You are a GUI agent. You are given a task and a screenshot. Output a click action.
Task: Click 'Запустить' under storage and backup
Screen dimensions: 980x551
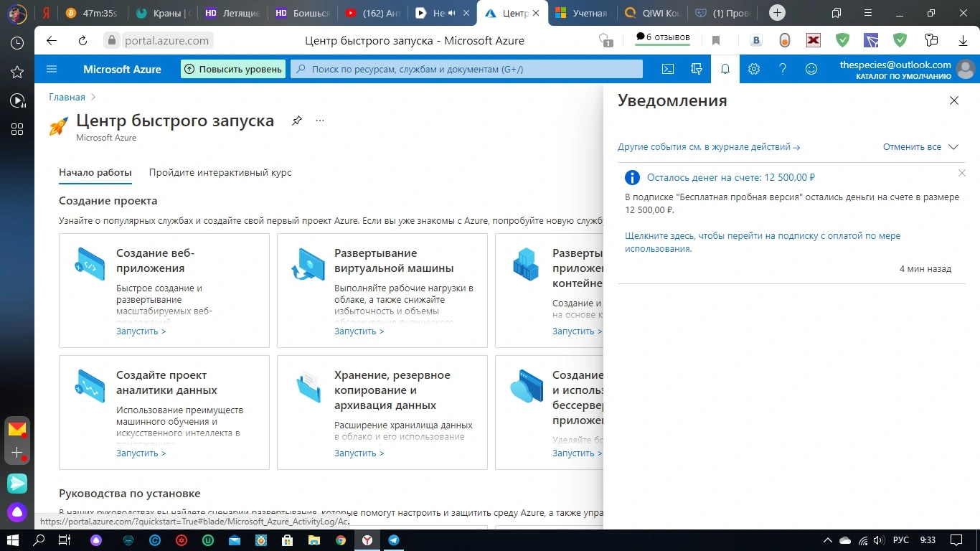(359, 453)
